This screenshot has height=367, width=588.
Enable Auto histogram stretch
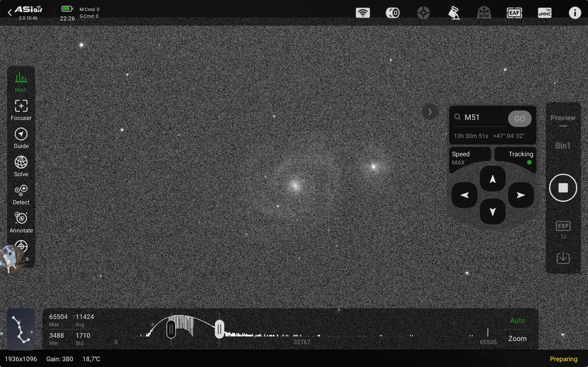point(517,320)
